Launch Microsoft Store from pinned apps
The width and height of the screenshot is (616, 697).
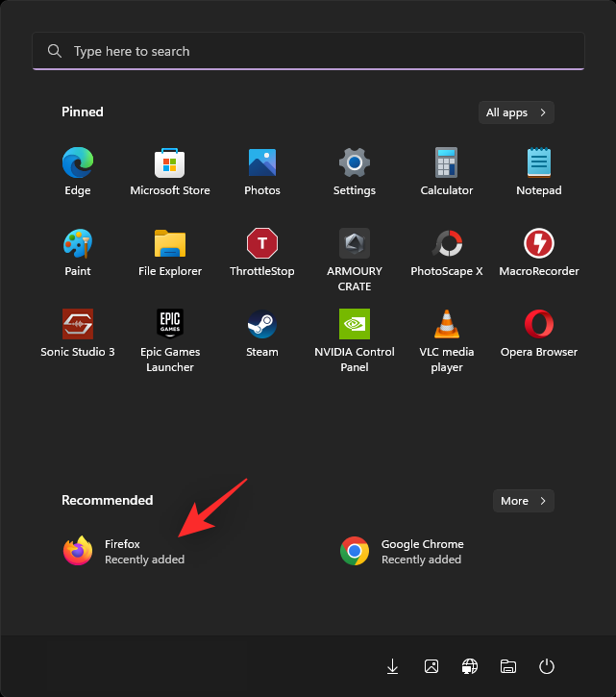[170, 171]
